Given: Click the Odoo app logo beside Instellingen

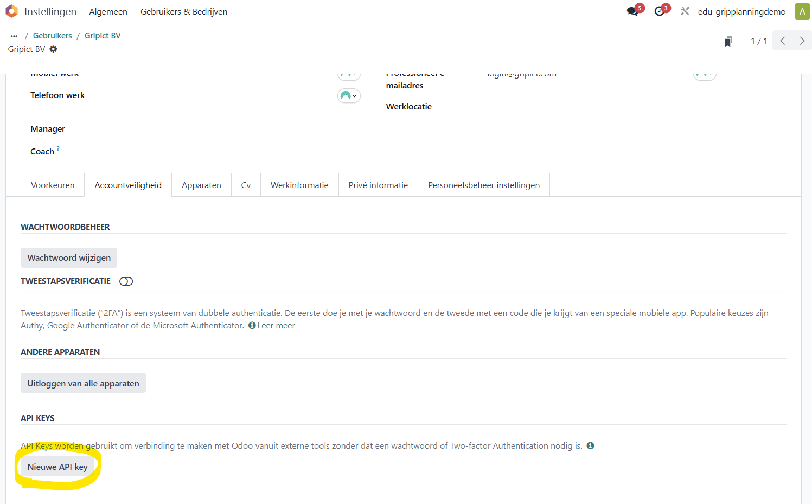Looking at the screenshot, I should (11, 11).
